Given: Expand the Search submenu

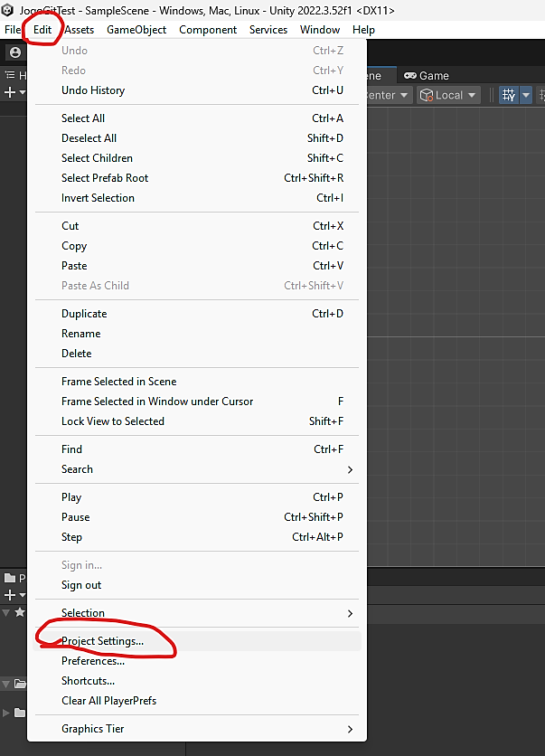Looking at the screenshot, I should pos(350,469).
